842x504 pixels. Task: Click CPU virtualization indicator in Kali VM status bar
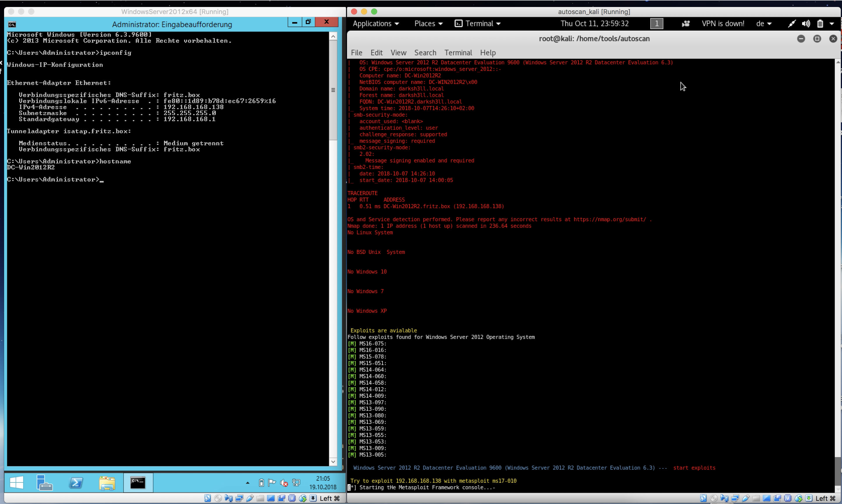(x=788, y=498)
